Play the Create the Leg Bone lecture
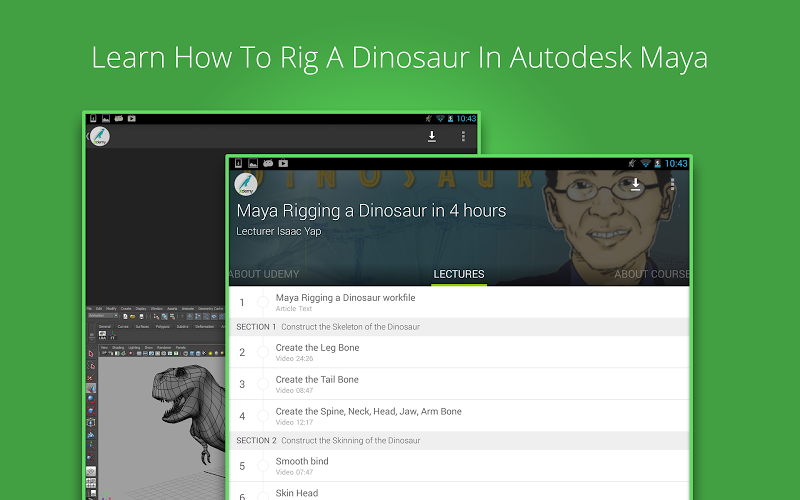The width and height of the screenshot is (800, 500). point(317,352)
